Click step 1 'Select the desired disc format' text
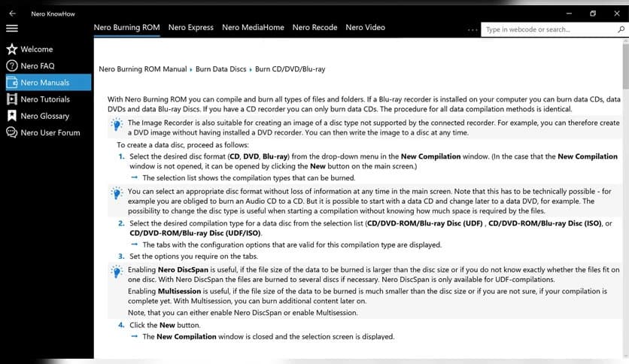 pyautogui.click(x=373, y=161)
